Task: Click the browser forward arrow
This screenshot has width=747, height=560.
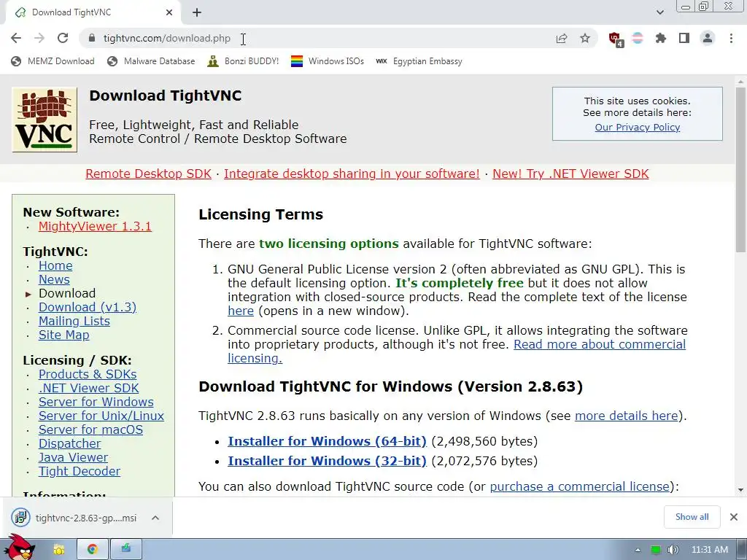Action: tap(39, 38)
